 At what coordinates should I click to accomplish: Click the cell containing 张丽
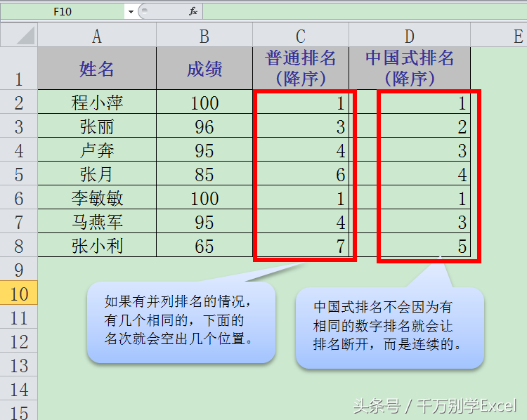coord(97,126)
